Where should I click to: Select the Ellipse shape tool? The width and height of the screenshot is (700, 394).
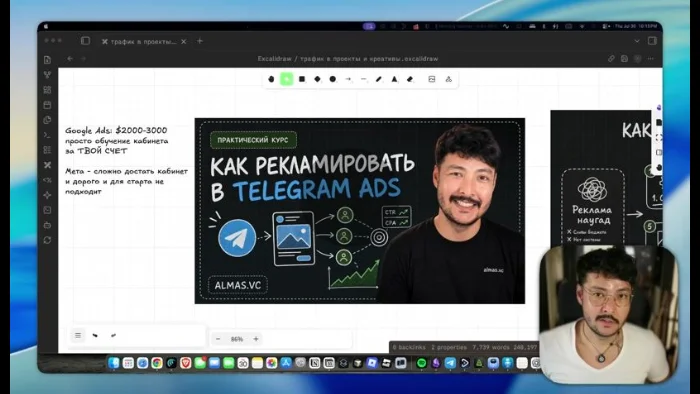click(x=333, y=79)
